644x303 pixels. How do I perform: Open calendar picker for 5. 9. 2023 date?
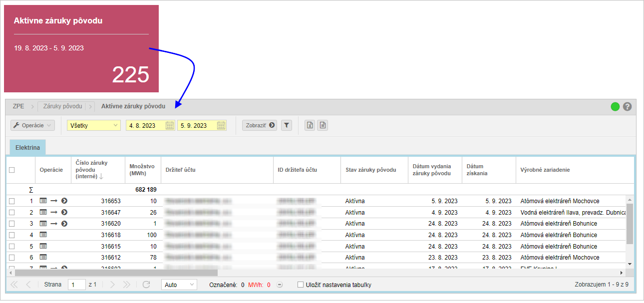(221, 125)
